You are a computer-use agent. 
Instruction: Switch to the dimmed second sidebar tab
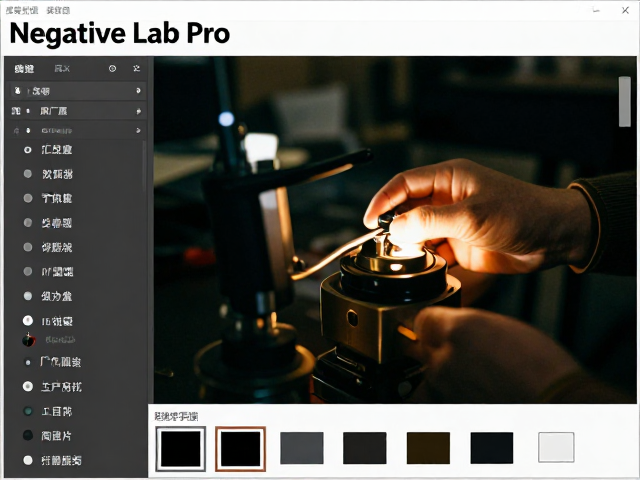[x=62, y=69]
